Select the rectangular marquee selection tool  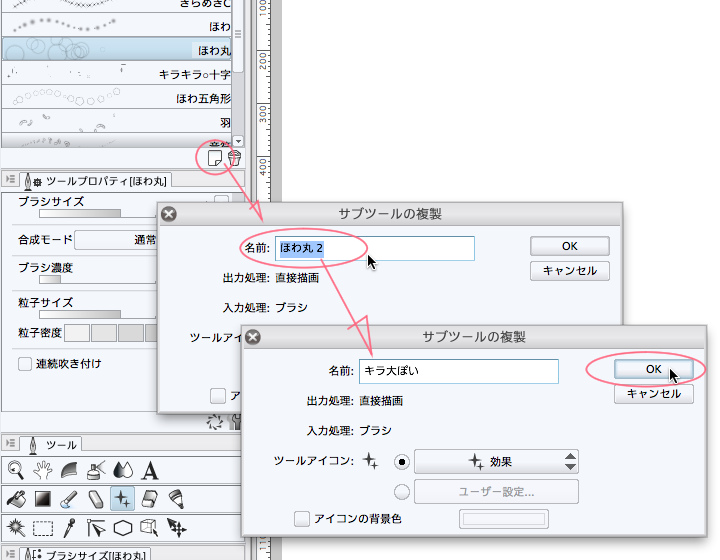click(43, 526)
